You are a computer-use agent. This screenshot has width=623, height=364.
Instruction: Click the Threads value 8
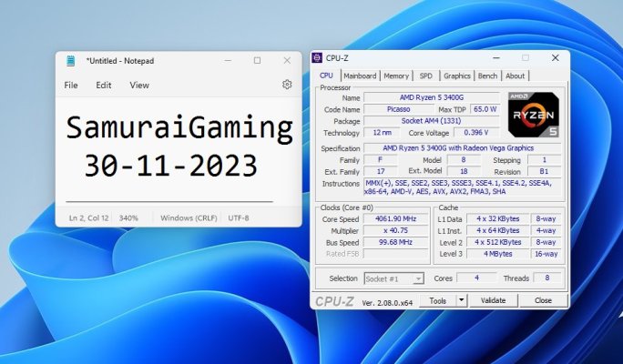[546, 278]
